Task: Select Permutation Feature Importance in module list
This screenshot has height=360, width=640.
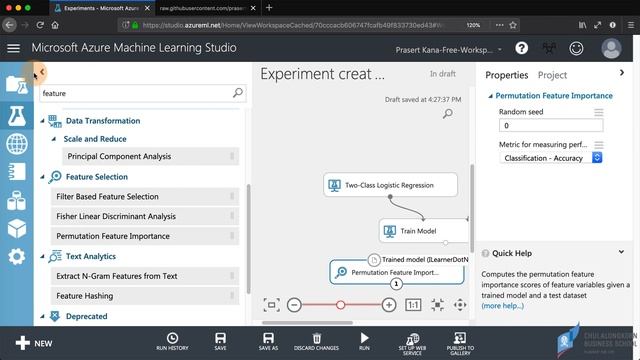Action: pyautogui.click(x=144, y=236)
